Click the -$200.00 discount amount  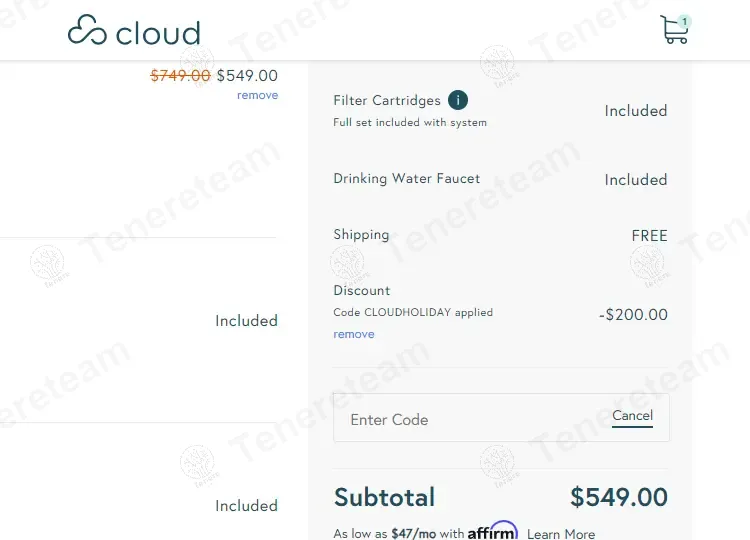click(x=633, y=315)
